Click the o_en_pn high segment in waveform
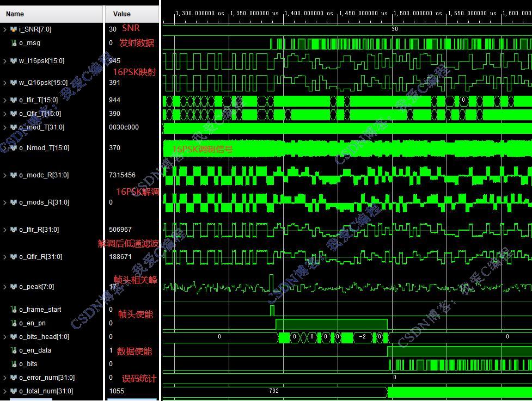 point(332,324)
